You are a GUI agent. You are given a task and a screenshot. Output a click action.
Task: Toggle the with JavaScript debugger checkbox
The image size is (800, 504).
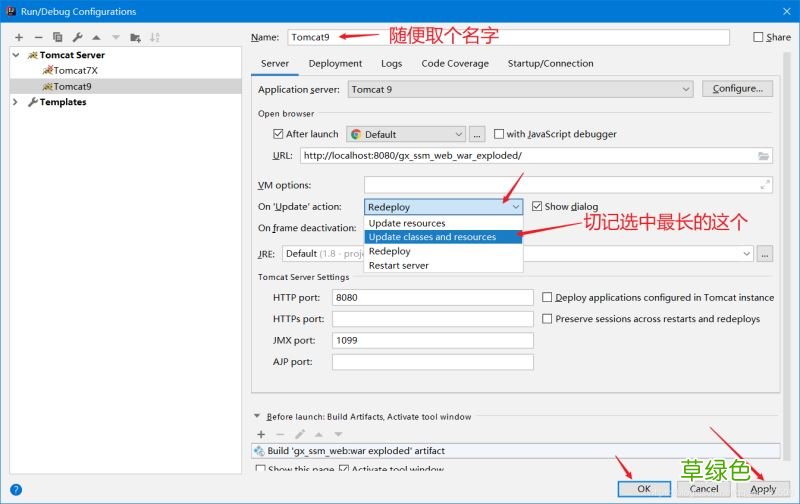pos(499,134)
